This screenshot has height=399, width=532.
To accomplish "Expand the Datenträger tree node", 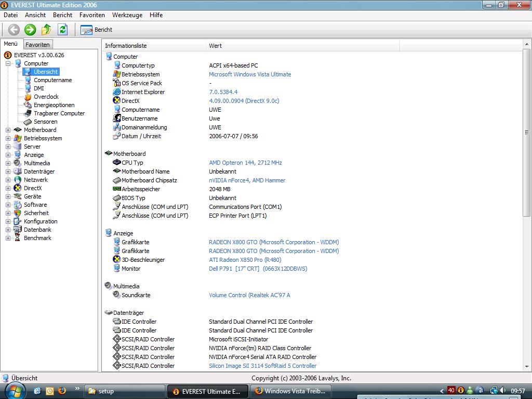I will [x=8, y=171].
